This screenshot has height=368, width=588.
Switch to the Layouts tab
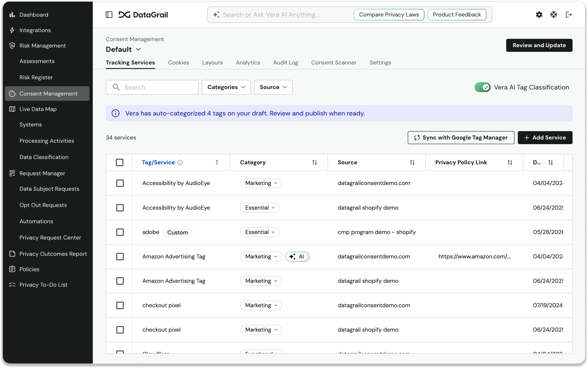(x=212, y=62)
